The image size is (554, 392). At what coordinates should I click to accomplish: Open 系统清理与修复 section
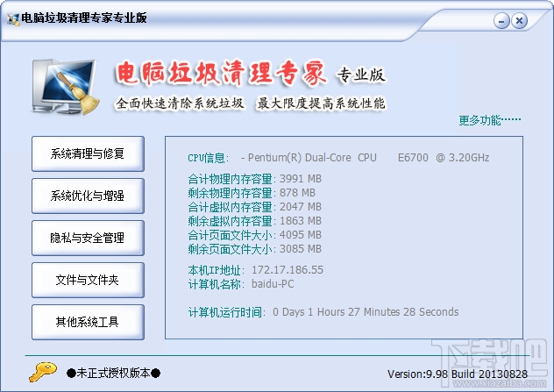click(x=88, y=153)
